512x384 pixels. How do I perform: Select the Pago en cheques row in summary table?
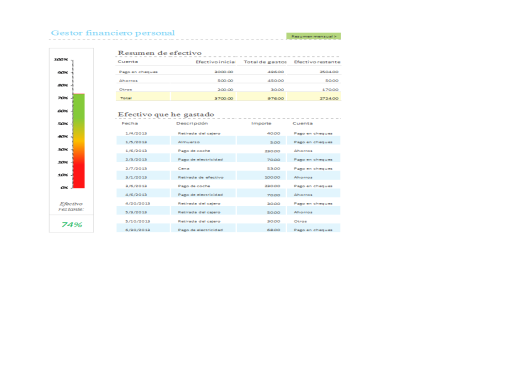pyautogui.click(x=228, y=72)
